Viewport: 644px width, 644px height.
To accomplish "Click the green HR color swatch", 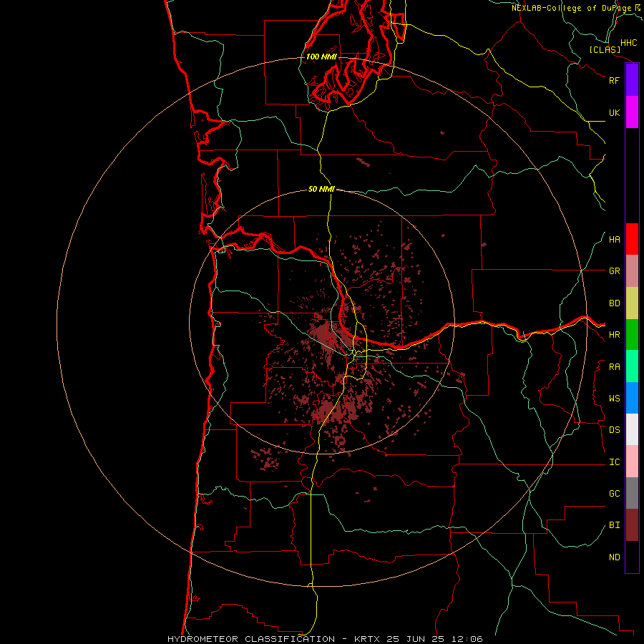I will tap(632, 335).
